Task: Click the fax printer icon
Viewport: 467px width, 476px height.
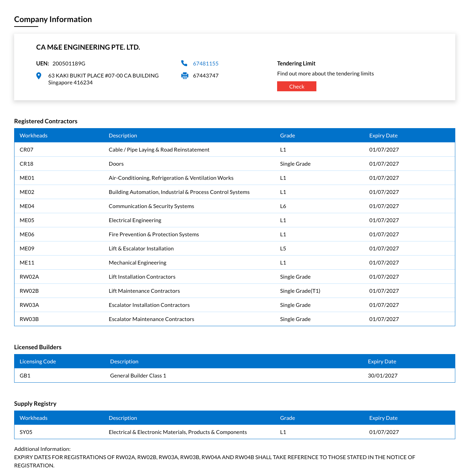Action: (x=185, y=76)
